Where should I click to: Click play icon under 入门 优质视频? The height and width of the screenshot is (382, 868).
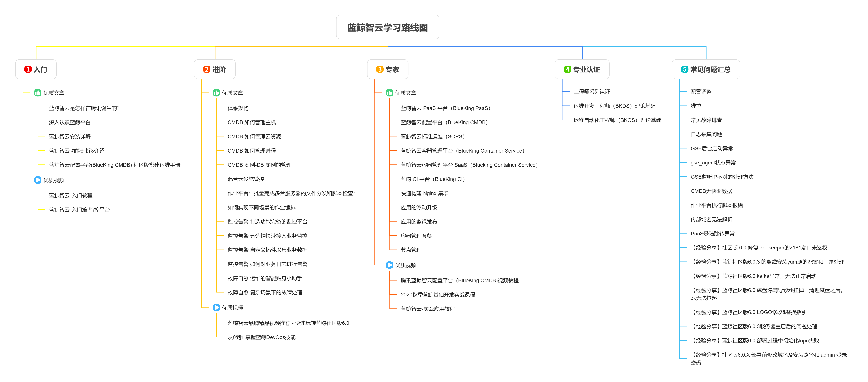38,180
